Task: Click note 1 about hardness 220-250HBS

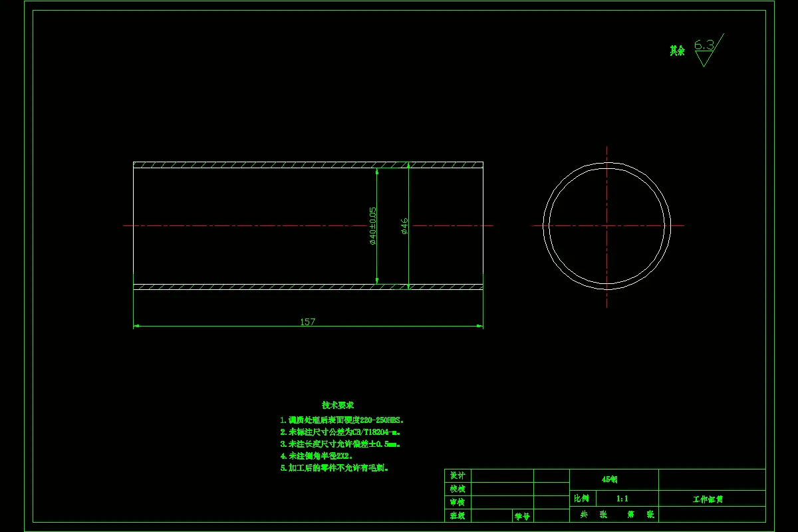Action: pyautogui.click(x=342, y=420)
